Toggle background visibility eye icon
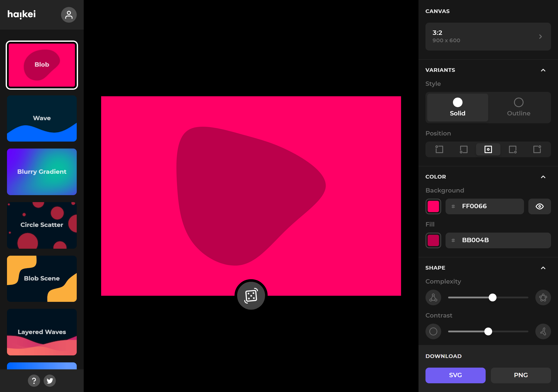558x392 pixels. click(539, 206)
